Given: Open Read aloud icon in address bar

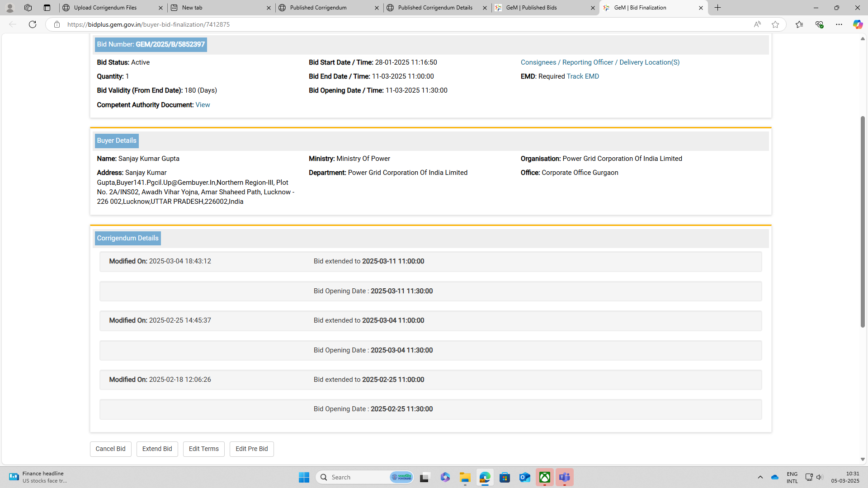Looking at the screenshot, I should [757, 24].
